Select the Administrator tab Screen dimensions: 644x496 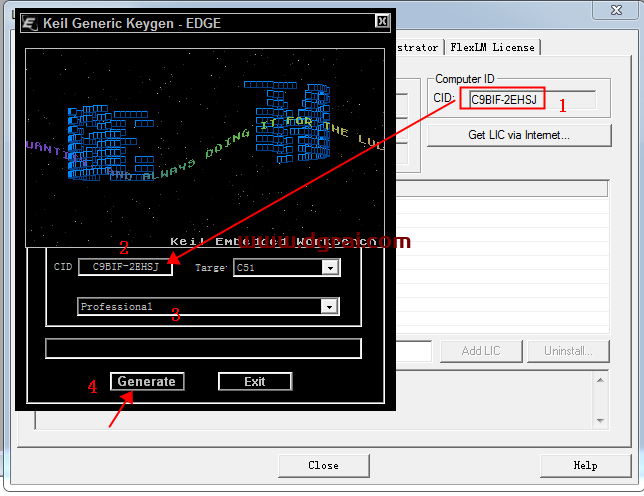pyautogui.click(x=418, y=47)
